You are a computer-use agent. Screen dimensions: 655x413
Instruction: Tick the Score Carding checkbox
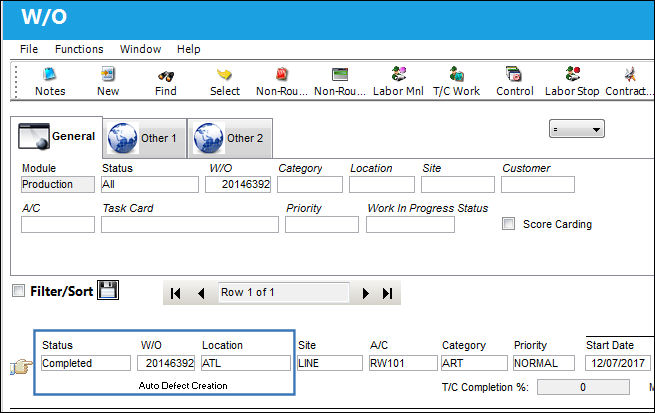point(508,223)
